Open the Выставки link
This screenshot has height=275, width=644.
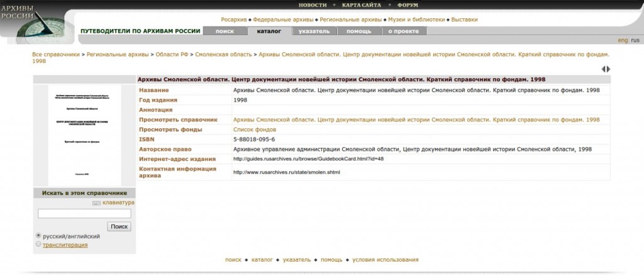click(465, 20)
